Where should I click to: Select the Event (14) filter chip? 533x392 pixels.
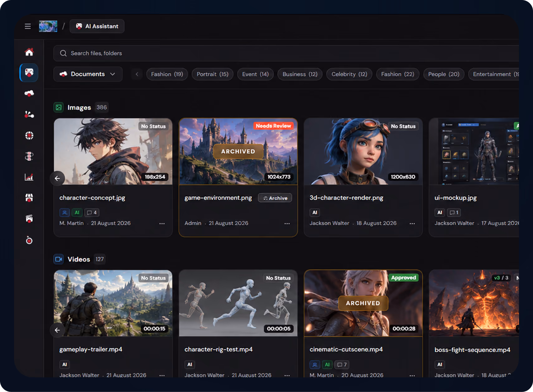tap(255, 74)
